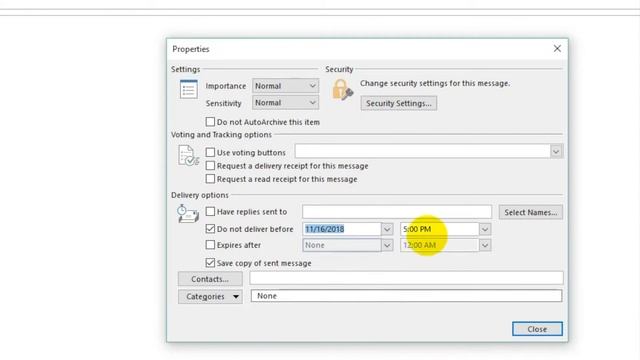Click the Contacts button

tap(210, 279)
